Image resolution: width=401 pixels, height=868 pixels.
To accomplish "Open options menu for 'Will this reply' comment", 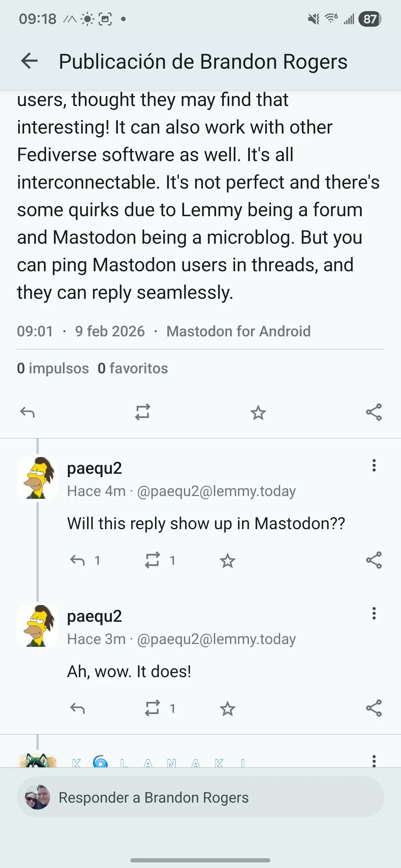I will tap(374, 465).
